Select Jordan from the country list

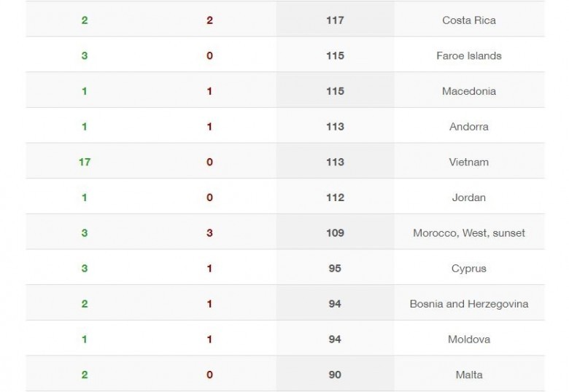[469, 197]
